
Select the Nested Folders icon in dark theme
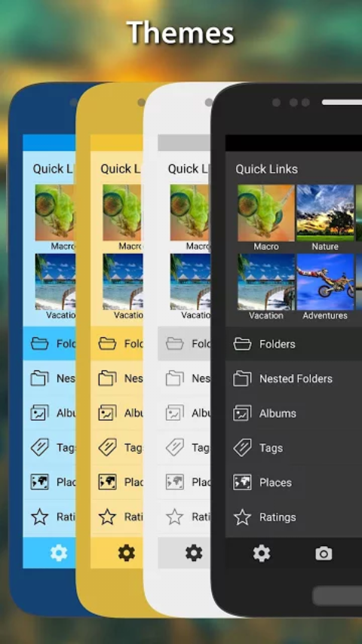pyautogui.click(x=242, y=379)
